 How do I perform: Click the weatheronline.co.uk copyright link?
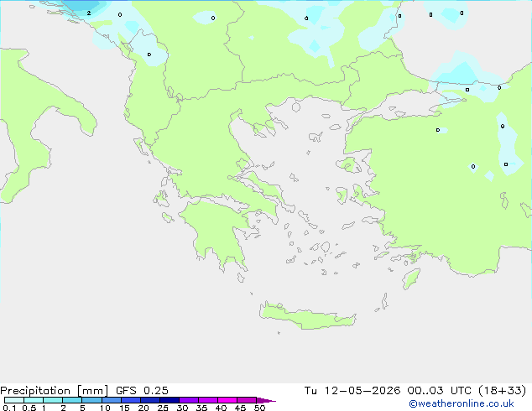[462, 403]
